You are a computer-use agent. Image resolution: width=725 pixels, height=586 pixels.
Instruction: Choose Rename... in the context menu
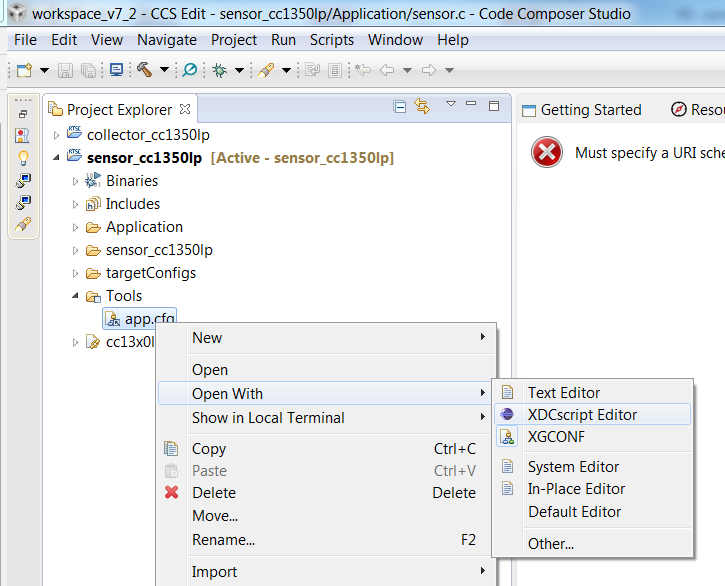point(327,540)
